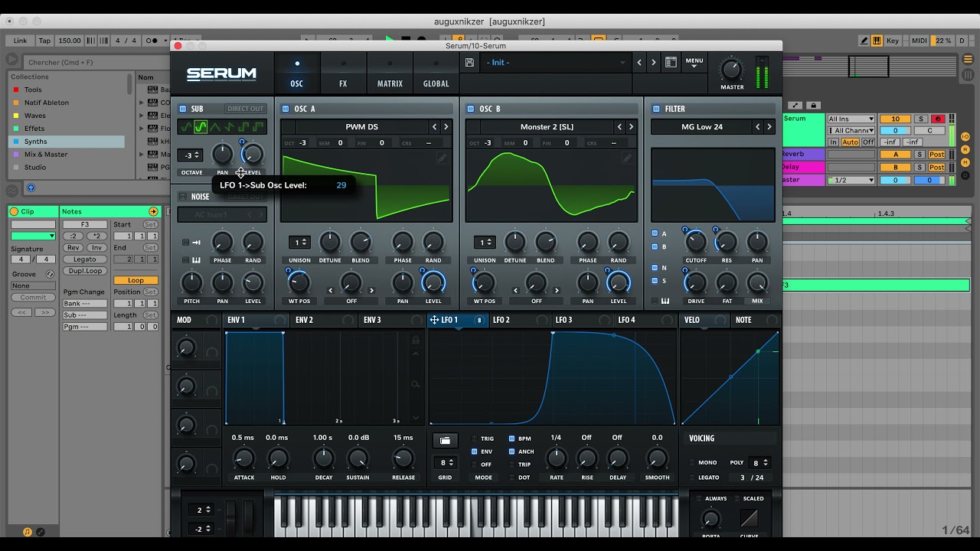Click the Dupl.Loop button
980x551 pixels.
pyautogui.click(x=84, y=271)
